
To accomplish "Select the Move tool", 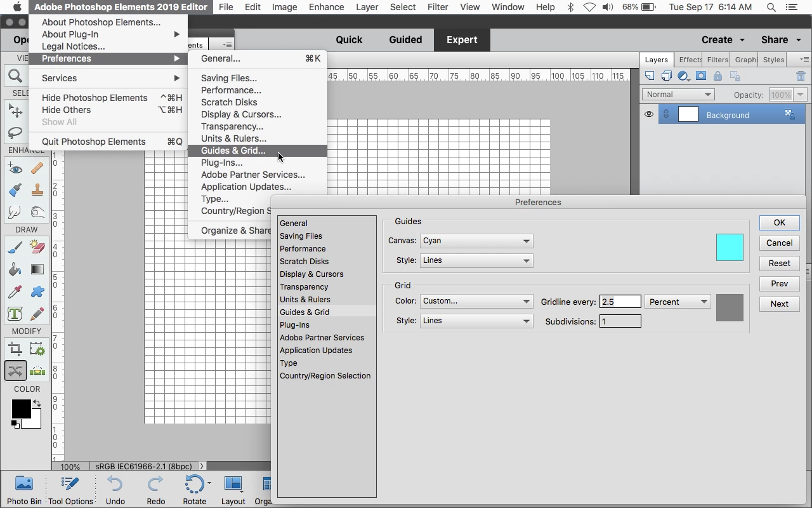I will tap(15, 112).
